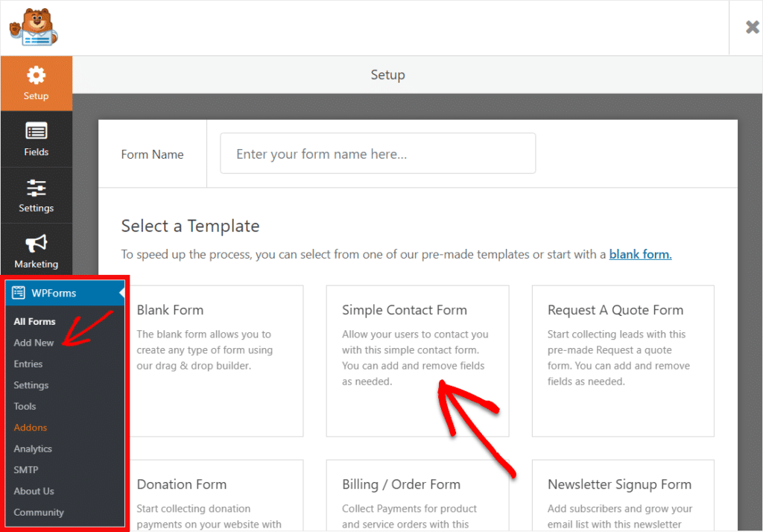Go to Entries in WPForms menu
This screenshot has height=532, width=763.
tap(28, 364)
